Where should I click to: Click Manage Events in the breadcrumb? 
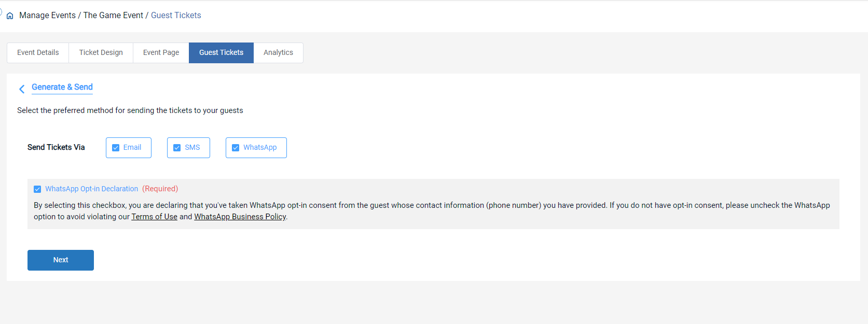pos(47,16)
